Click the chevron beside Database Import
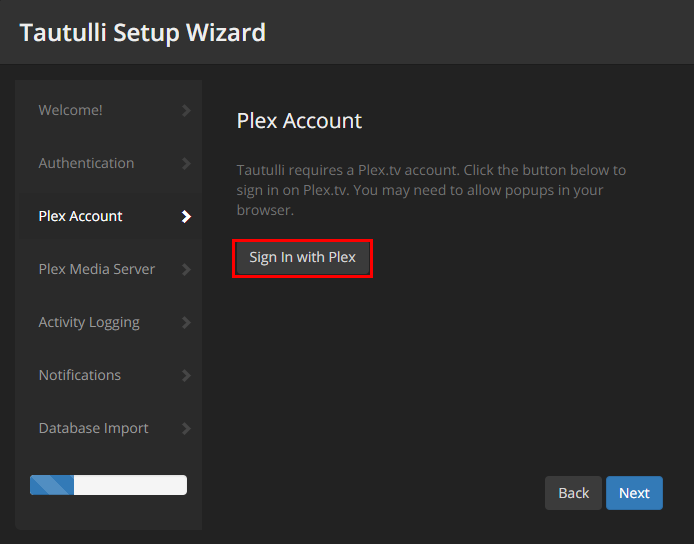The height and width of the screenshot is (544, 694). click(186, 428)
